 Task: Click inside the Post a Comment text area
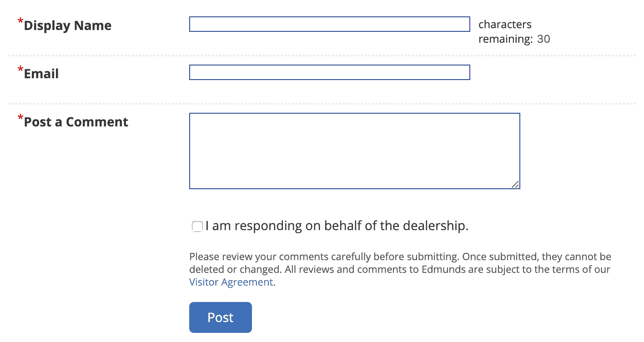click(355, 150)
